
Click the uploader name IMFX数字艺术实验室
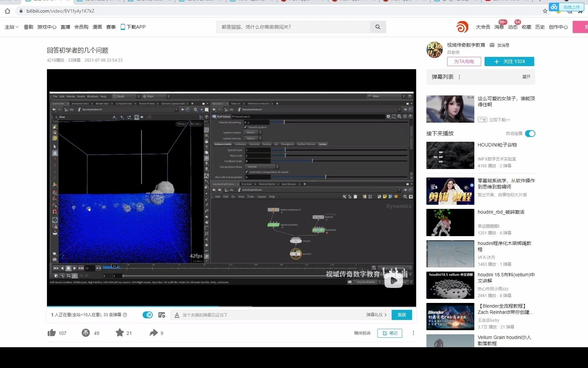point(497,159)
